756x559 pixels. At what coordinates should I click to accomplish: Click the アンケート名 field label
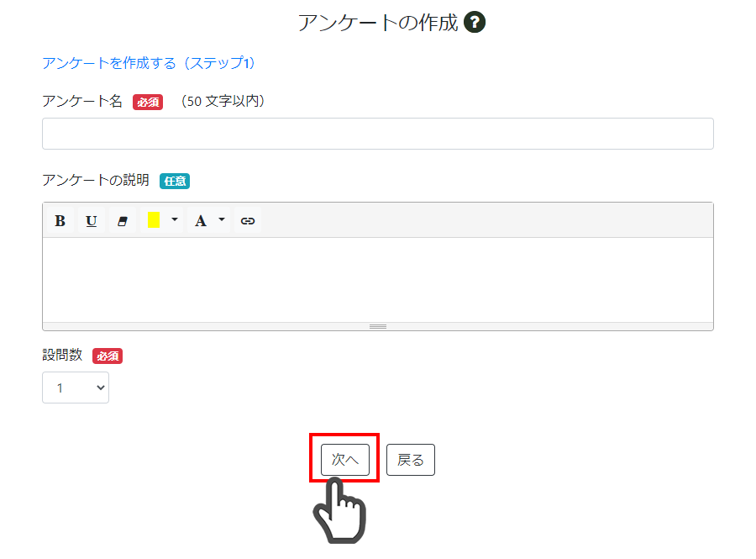(x=82, y=101)
